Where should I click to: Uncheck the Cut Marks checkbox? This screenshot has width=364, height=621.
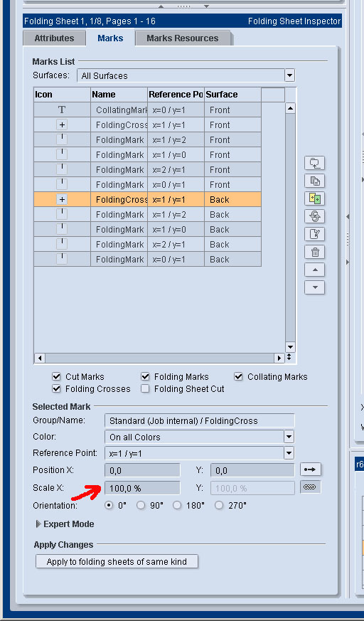(x=57, y=376)
